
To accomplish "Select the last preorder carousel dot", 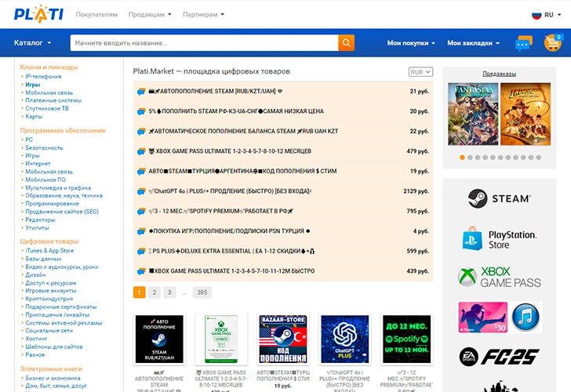I will click(x=539, y=158).
